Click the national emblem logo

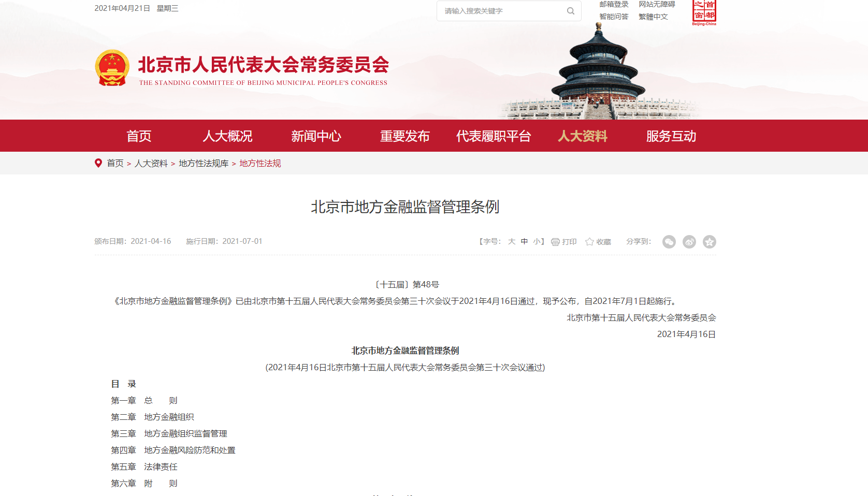click(112, 68)
